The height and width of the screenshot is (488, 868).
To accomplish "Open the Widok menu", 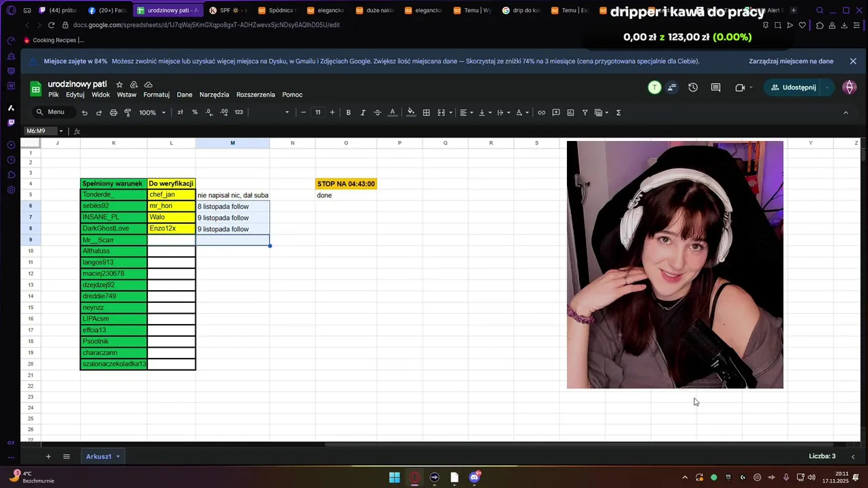I will (101, 95).
